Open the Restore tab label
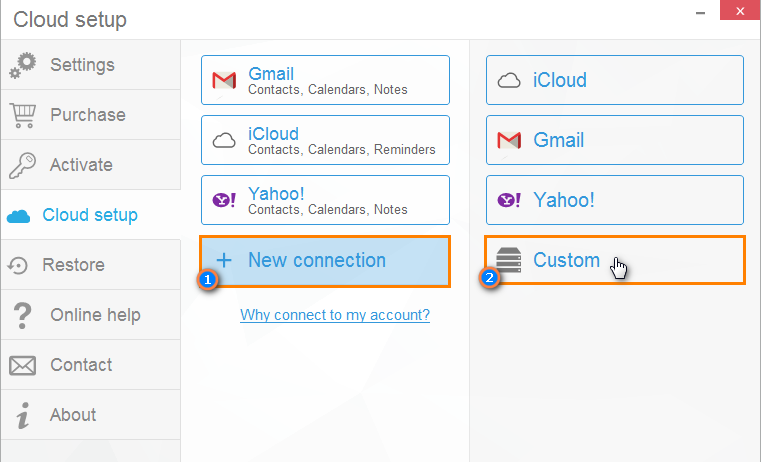This screenshot has width=761, height=462. (73, 265)
